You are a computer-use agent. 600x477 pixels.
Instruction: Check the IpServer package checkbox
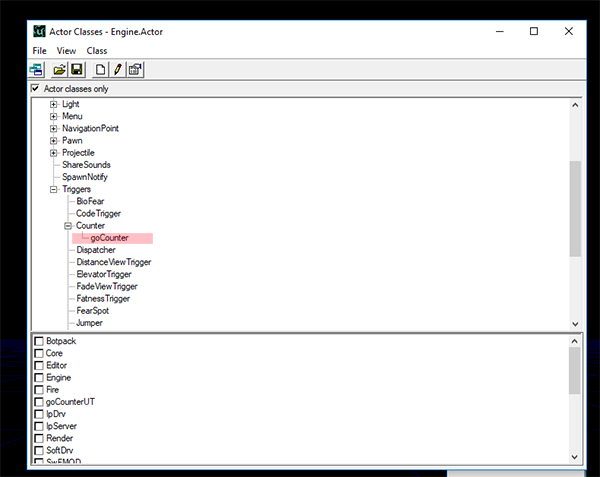click(x=39, y=426)
